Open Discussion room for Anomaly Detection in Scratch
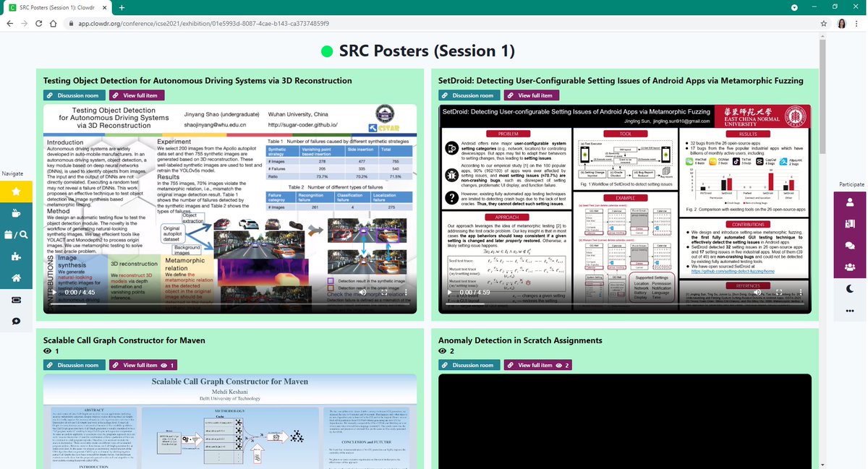Screen dimensions: 868x469 pos(468,365)
